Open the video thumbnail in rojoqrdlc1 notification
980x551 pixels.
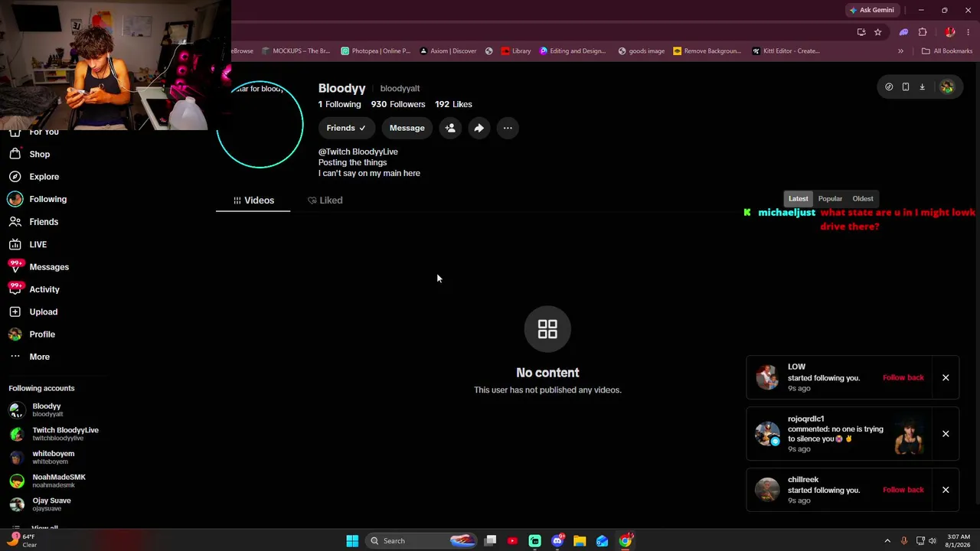click(909, 435)
